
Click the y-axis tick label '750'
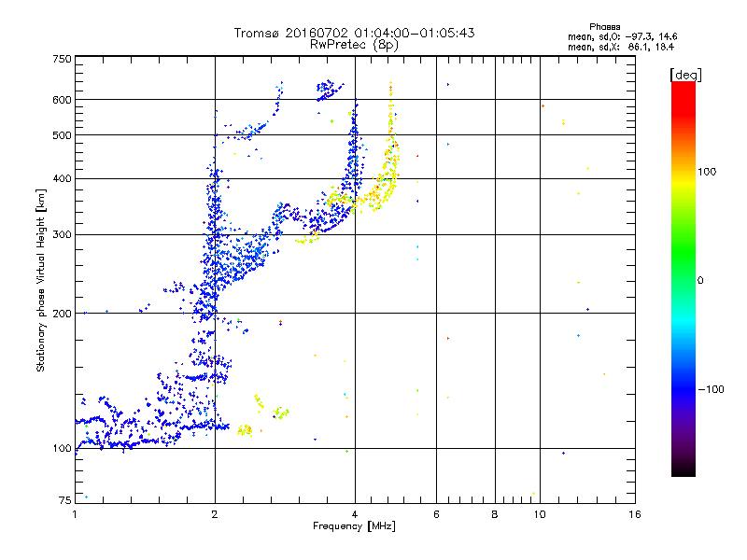[62, 59]
